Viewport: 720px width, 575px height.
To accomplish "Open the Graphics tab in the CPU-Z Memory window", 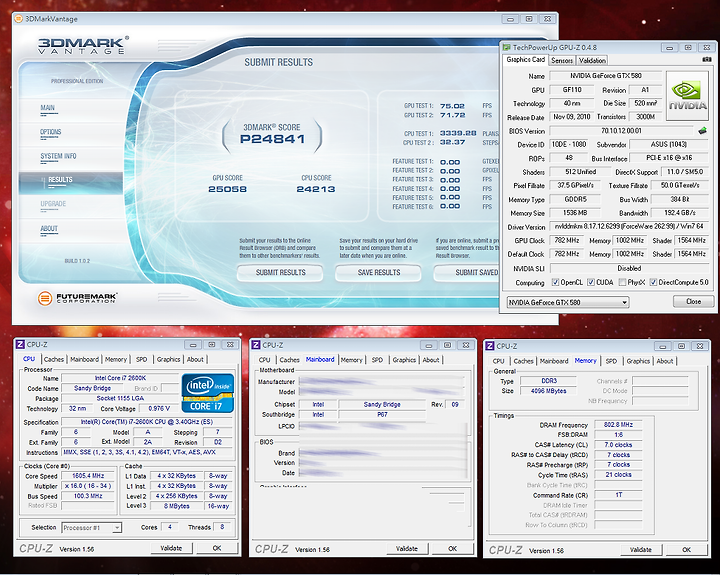I will (638, 361).
